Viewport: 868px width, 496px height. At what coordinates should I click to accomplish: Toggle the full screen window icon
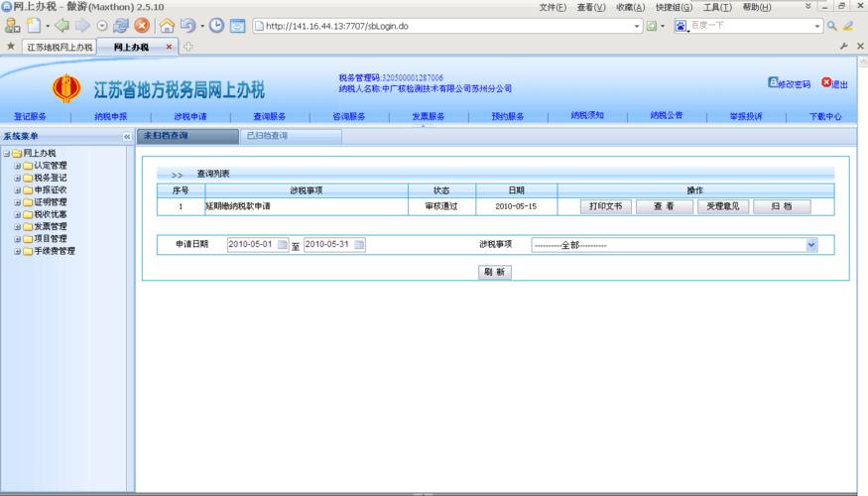coord(237,26)
